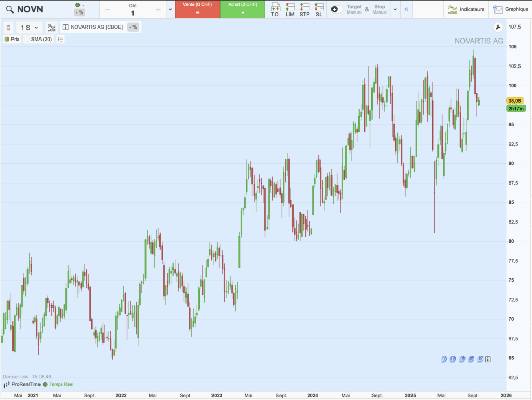Open the Indicateurs panel

[x=467, y=9]
